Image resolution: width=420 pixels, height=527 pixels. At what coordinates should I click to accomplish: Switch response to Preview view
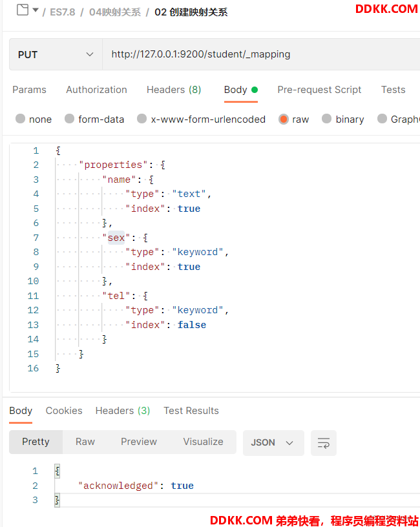pyautogui.click(x=139, y=442)
